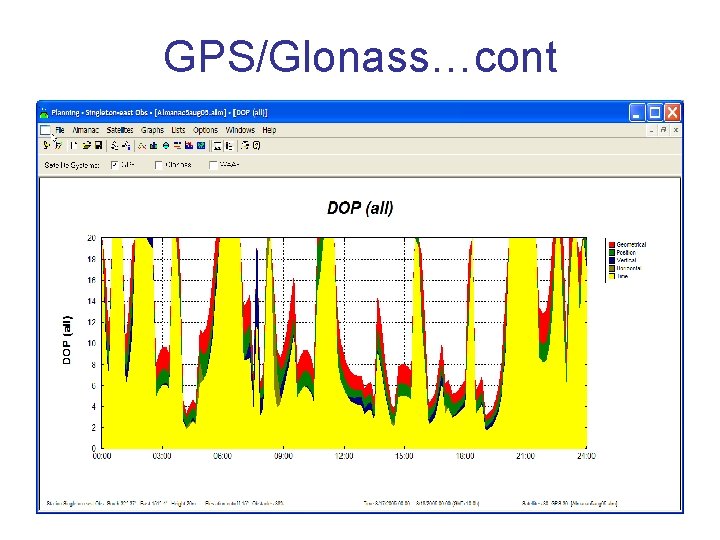Screen dimensions: 720x540
Task: Open the Help menu
Action: point(269,130)
